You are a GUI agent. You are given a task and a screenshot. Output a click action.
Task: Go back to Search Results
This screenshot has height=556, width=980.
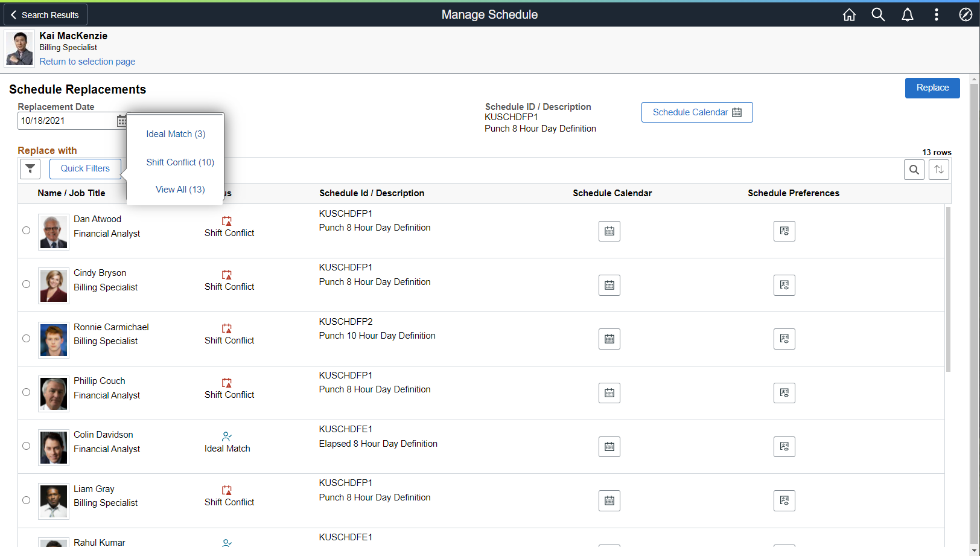(x=45, y=14)
